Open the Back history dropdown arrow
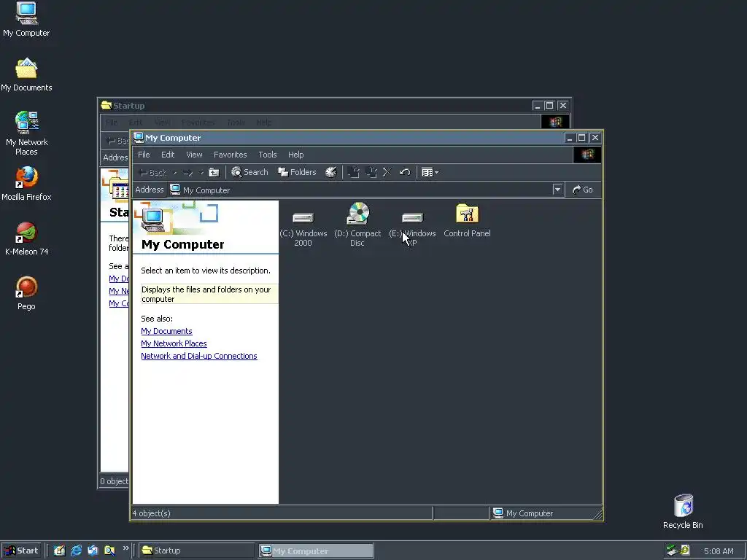Image resolution: width=747 pixels, height=560 pixels. pyautogui.click(x=175, y=172)
